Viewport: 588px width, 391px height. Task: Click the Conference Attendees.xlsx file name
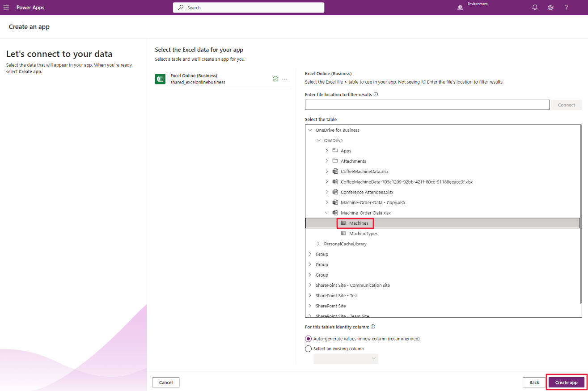367,192
